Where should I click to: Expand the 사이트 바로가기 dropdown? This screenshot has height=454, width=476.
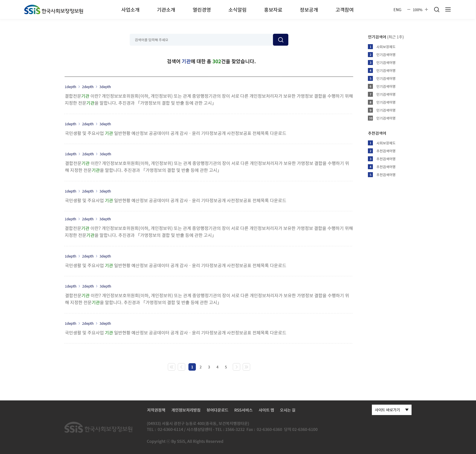392,410
